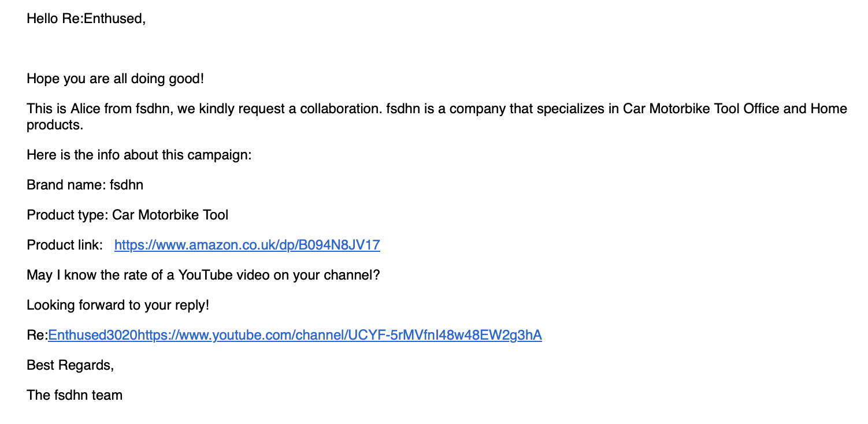Viewport: 868px width, 424px height.
Task: Click the wrapped word "products."
Action: pos(55,125)
